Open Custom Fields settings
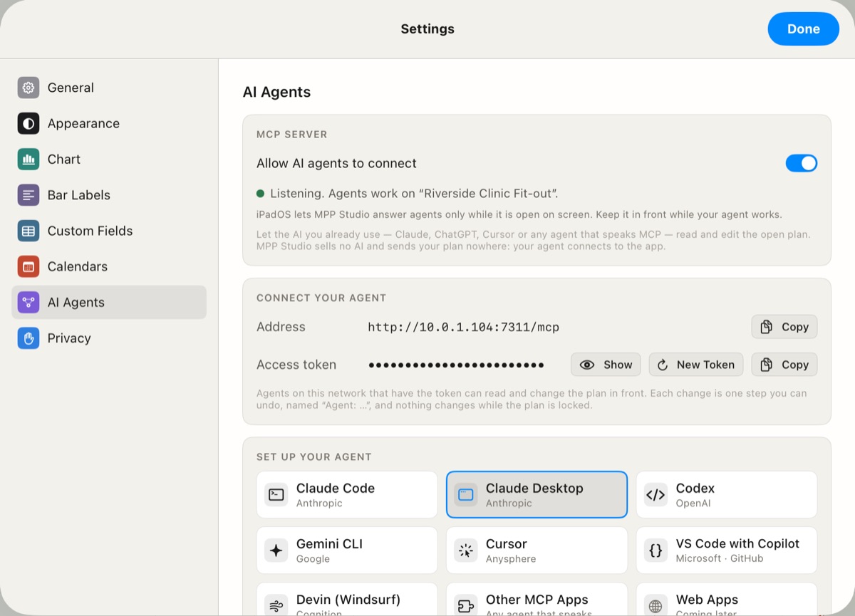Viewport: 855px width, 616px height. [109, 231]
